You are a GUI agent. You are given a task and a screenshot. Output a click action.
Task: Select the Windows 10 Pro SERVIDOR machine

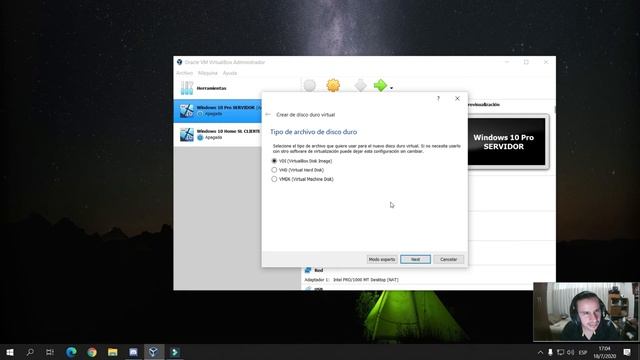click(217, 111)
